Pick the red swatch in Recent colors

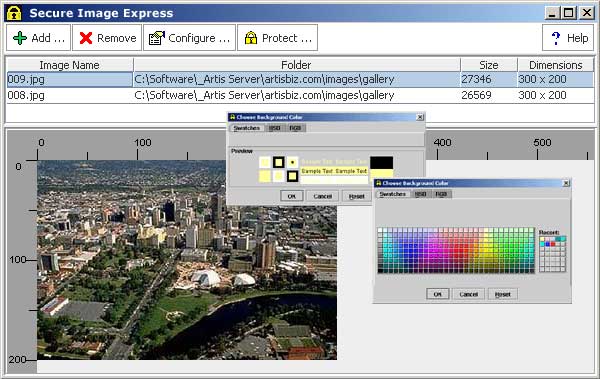(x=553, y=244)
